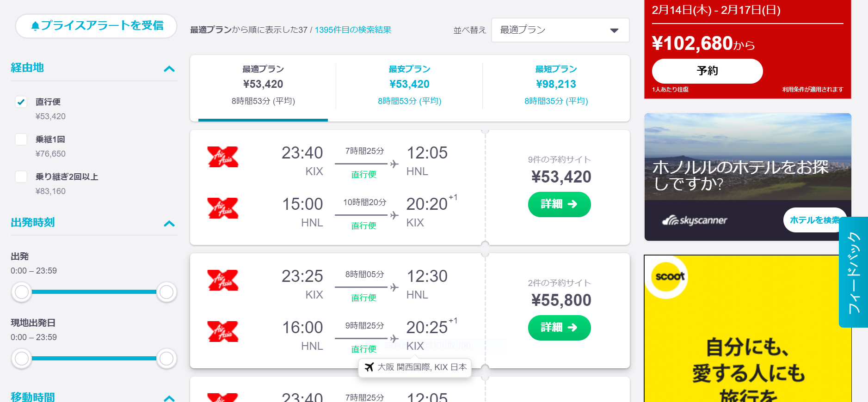Enable the 乗継1回 one-stop checkbox
Image resolution: width=868 pixels, height=402 pixels.
(x=21, y=139)
